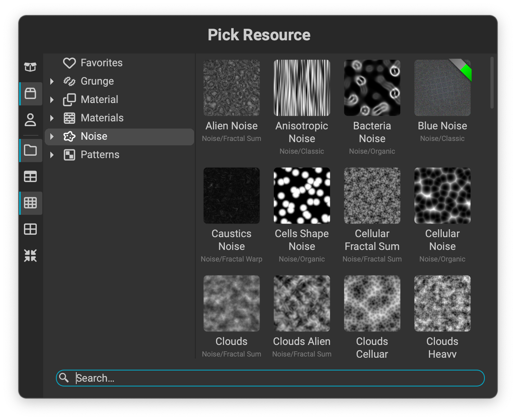Select the Noise category label
Viewport: 516px width, 420px height.
(94, 136)
